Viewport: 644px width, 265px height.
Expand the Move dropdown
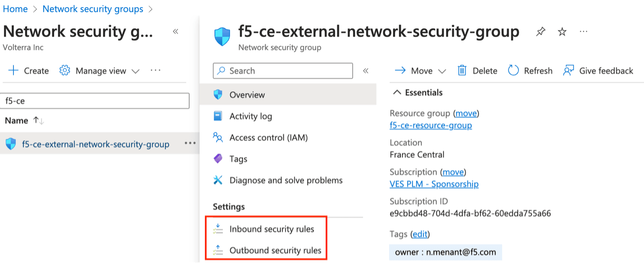pos(442,70)
